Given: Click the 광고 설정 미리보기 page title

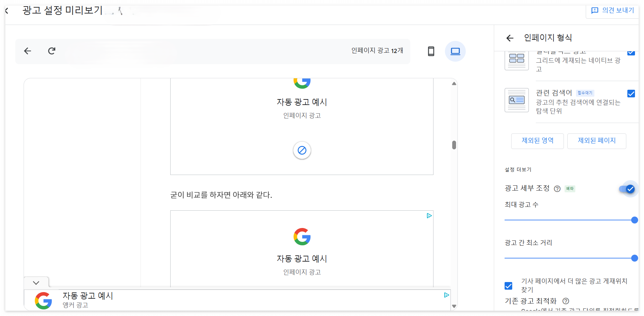Looking at the screenshot, I should tap(62, 10).
